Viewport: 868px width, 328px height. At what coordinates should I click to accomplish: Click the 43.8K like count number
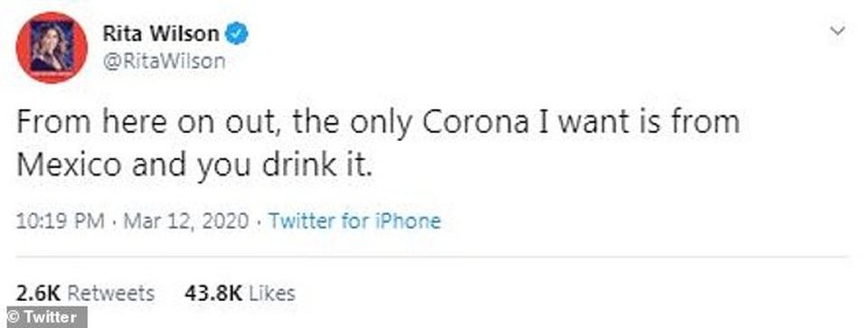click(x=213, y=293)
